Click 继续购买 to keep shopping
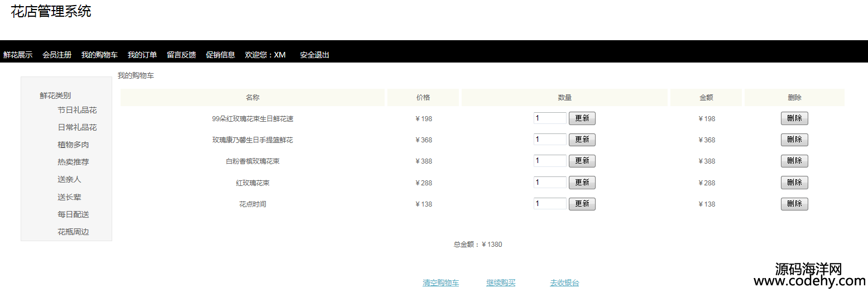The image size is (868, 292). pos(501,283)
